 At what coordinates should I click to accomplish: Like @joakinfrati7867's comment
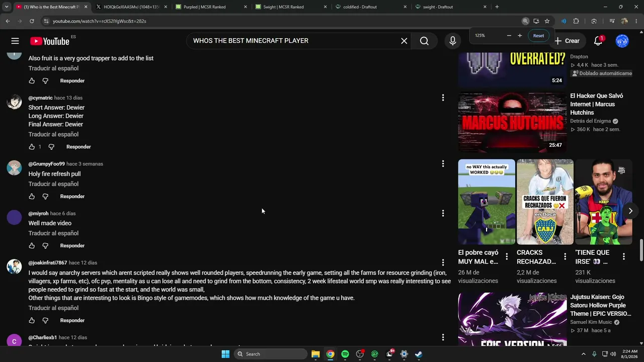click(32, 320)
